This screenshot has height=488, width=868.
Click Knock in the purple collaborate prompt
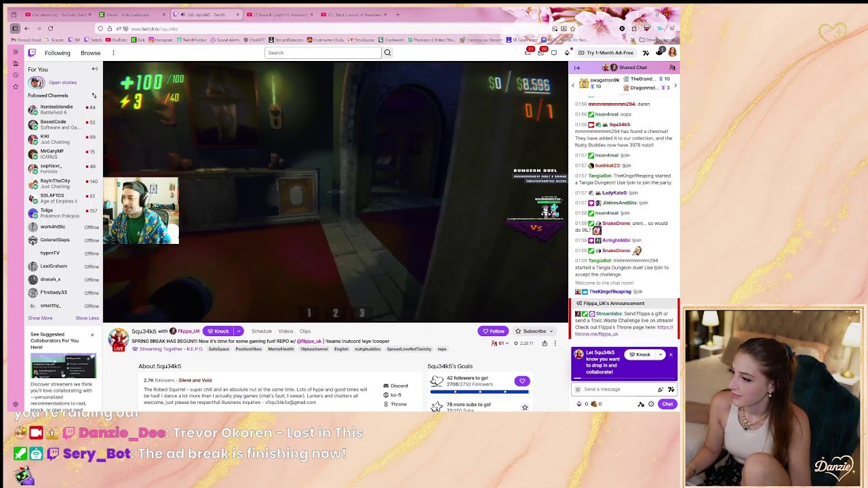coord(639,354)
